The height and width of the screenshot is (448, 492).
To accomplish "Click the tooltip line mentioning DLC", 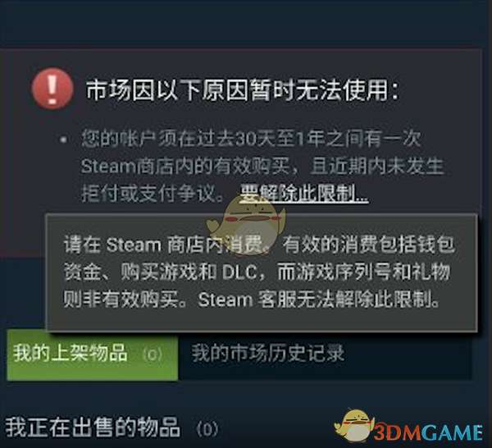I will [257, 272].
